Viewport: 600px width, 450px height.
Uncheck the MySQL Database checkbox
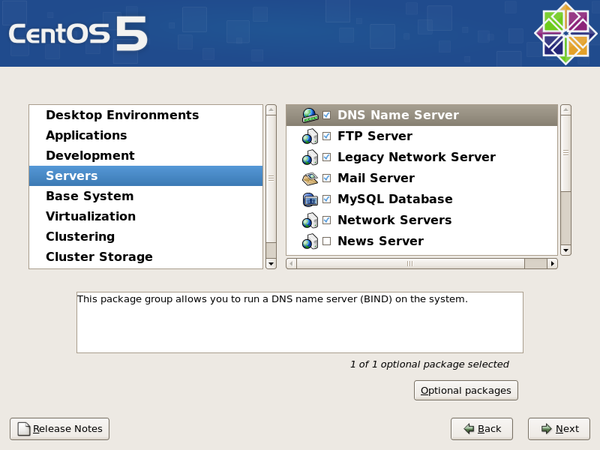(x=326, y=199)
